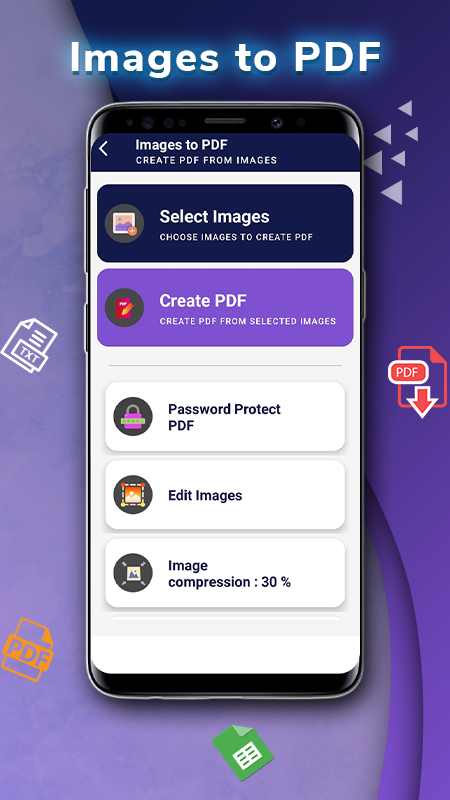450x800 pixels.
Task: Click the Edit Images crop icon
Action: coord(133,494)
